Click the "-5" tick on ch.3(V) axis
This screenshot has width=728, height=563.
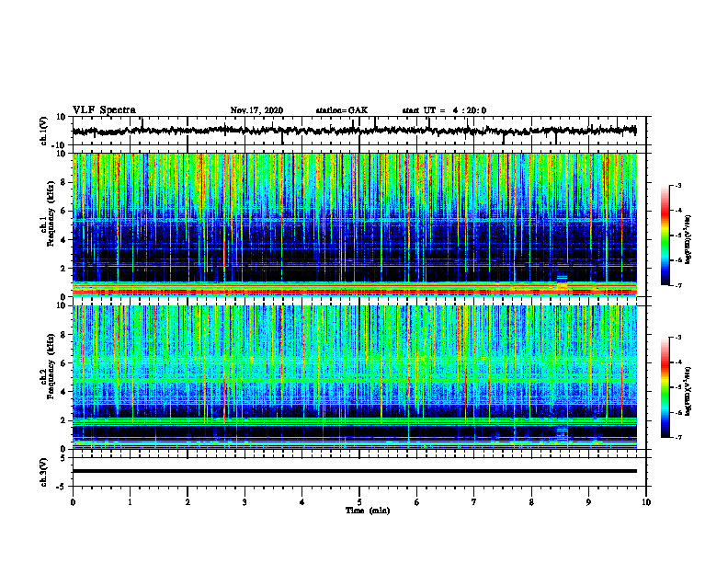[x=62, y=486]
